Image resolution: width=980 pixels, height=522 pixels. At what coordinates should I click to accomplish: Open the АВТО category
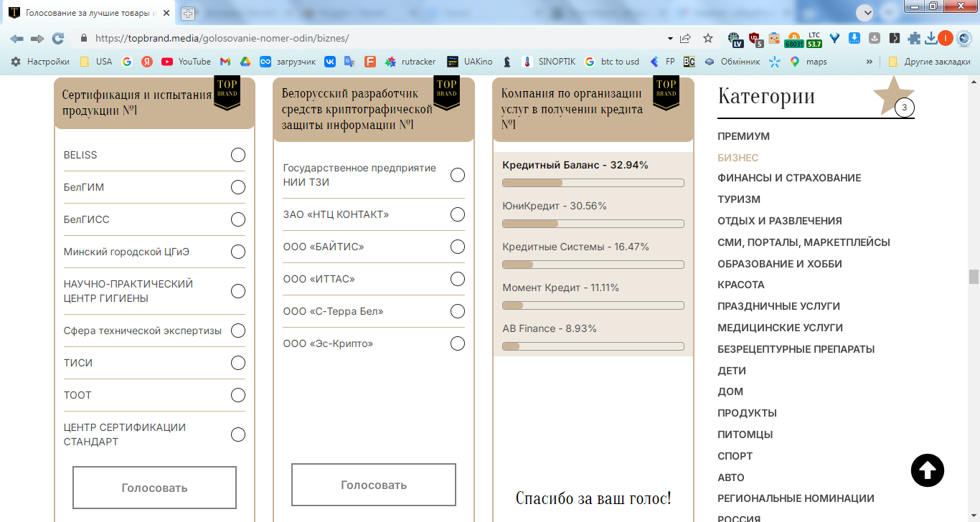click(x=731, y=478)
